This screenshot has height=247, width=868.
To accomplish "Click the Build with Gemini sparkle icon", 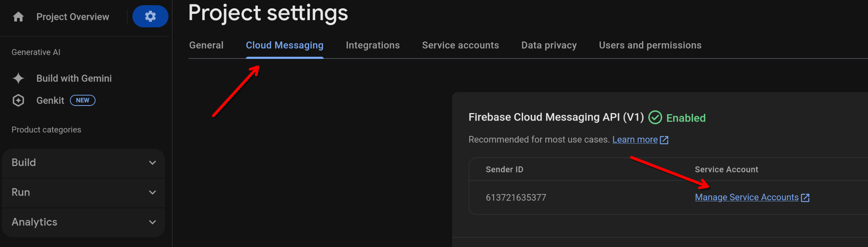I will click(18, 78).
